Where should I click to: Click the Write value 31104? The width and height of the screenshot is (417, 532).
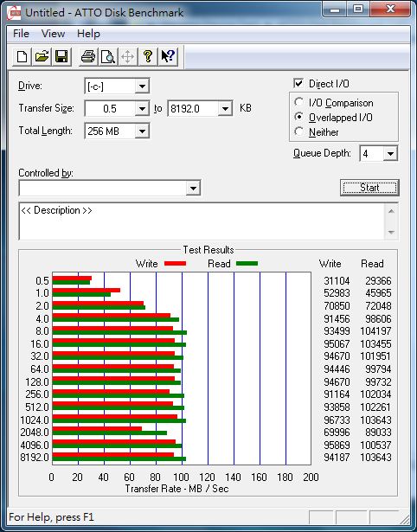[337, 280]
